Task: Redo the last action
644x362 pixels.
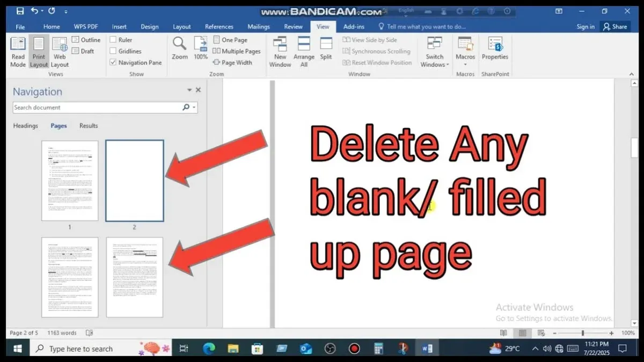Action: (x=52, y=11)
